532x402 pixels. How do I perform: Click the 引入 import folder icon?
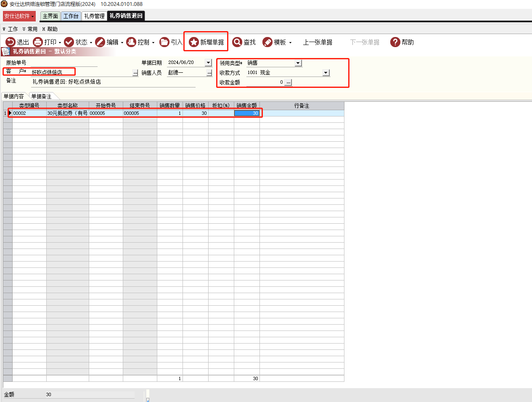pyautogui.click(x=164, y=42)
